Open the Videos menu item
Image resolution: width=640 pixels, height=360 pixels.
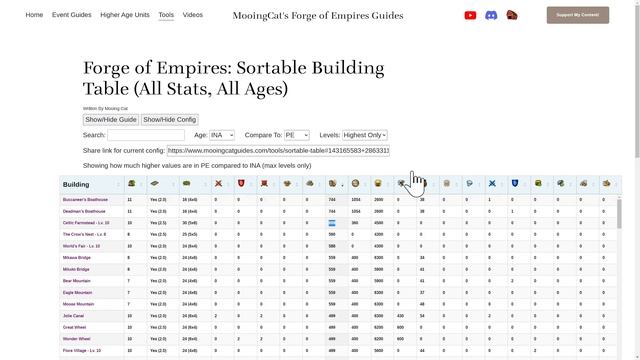tap(193, 15)
